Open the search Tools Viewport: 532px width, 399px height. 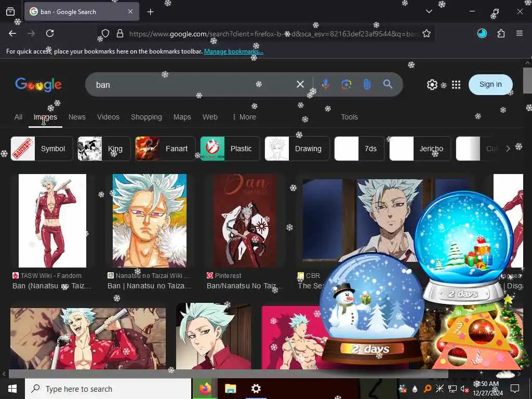point(350,117)
